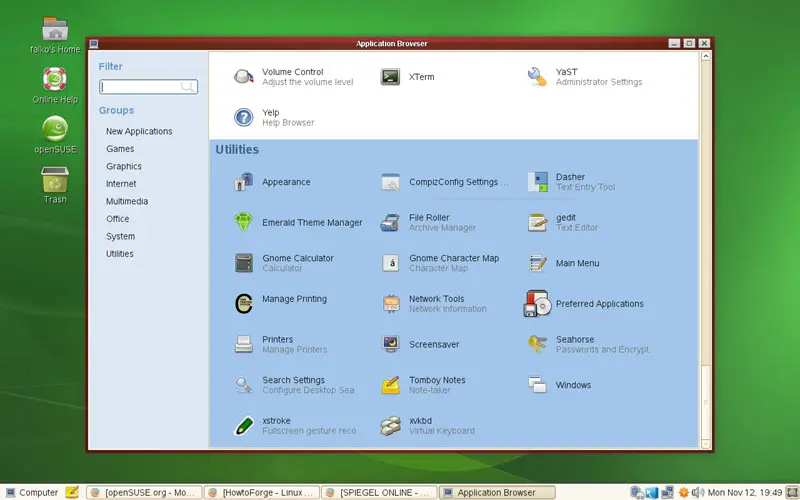This screenshot has width=800, height=500.
Task: Select New Applications group
Action: pos(139,131)
